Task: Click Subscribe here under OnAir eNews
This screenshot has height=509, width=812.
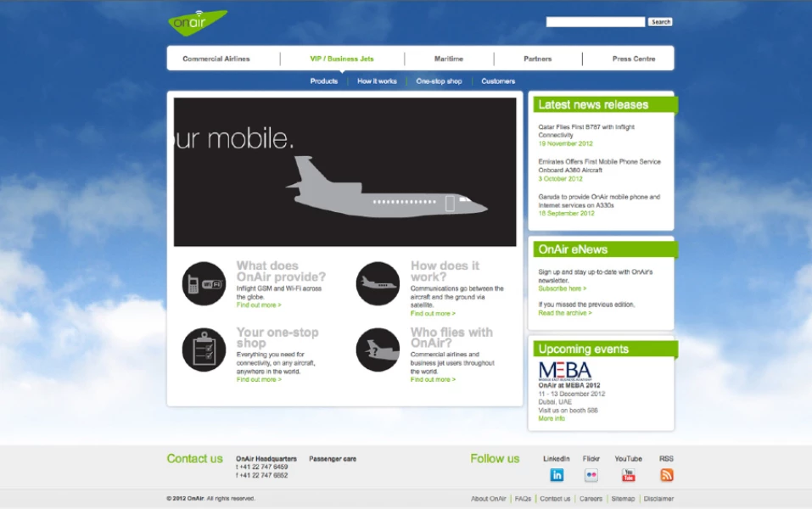Action: (563, 288)
